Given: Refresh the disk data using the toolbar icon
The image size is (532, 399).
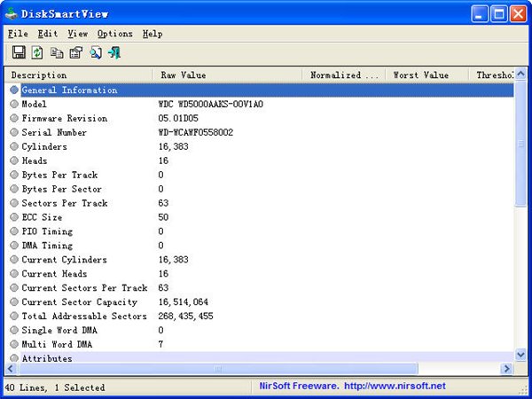Looking at the screenshot, I should 37,53.
